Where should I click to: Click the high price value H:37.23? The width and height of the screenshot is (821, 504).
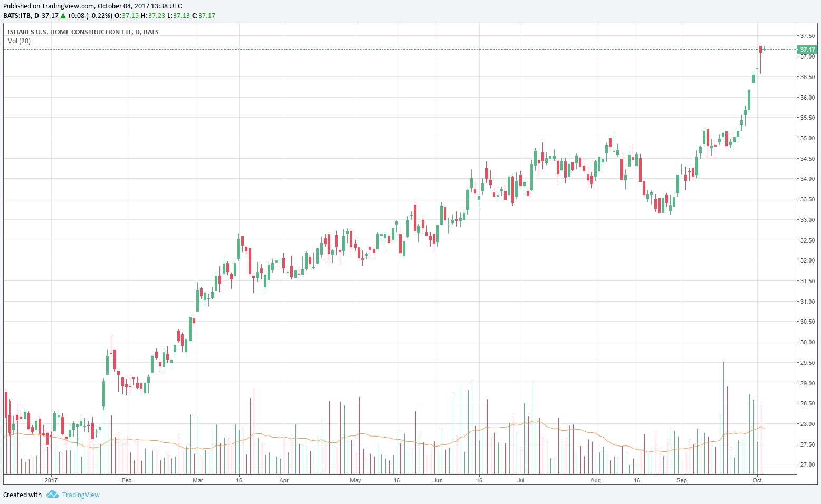click(153, 16)
